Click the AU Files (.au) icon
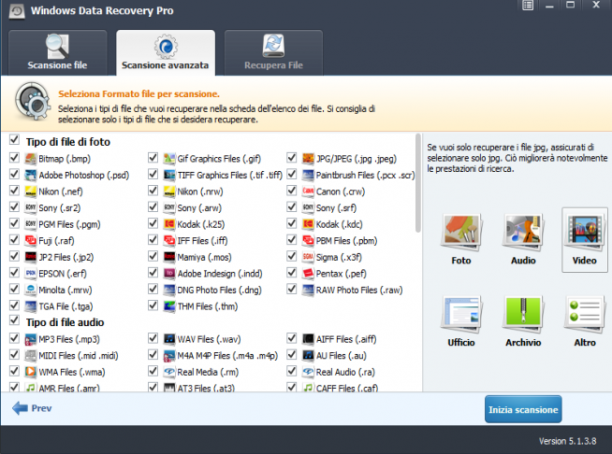This screenshot has height=454, width=612. [308, 355]
